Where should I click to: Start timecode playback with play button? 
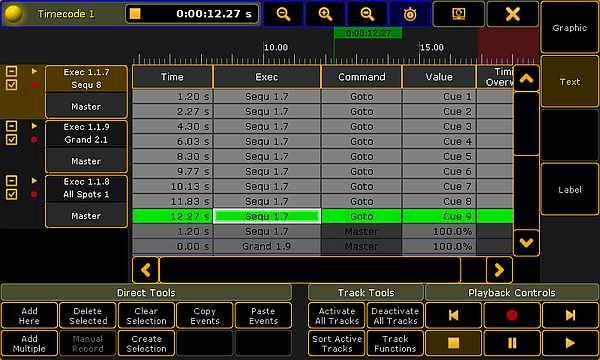[570, 343]
